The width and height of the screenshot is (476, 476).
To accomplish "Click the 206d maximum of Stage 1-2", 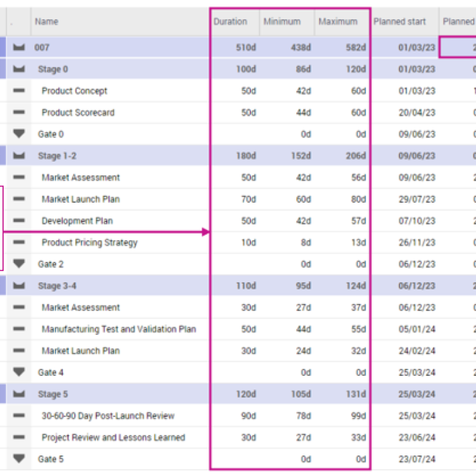I will (356, 156).
